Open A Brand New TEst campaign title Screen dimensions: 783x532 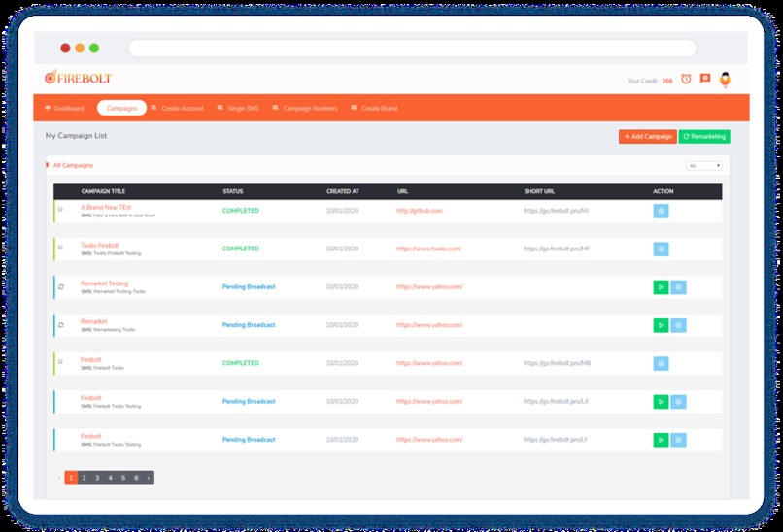click(x=106, y=207)
